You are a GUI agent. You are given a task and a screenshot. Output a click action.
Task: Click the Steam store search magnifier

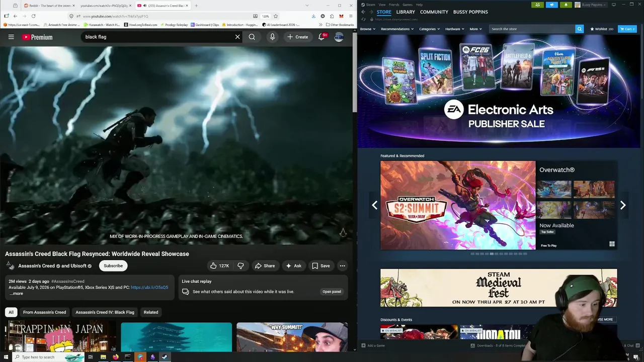579,29
